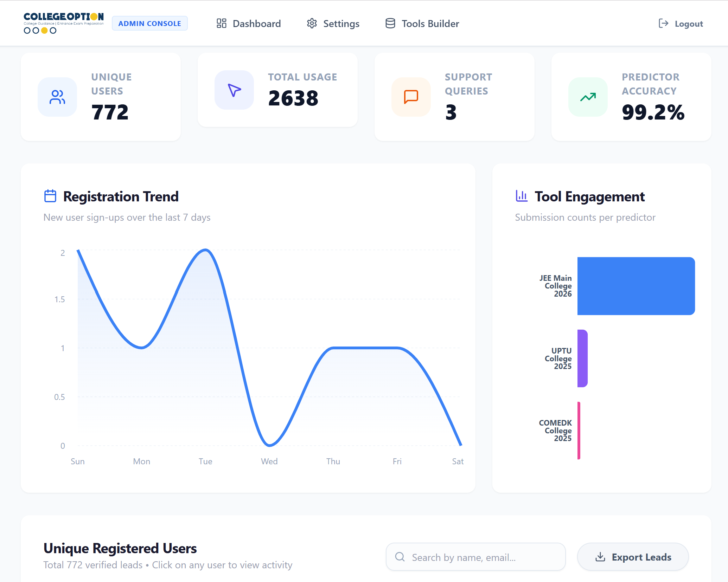The width and height of the screenshot is (728, 582).
Task: Click the Unique Users people icon
Action: coord(57,97)
